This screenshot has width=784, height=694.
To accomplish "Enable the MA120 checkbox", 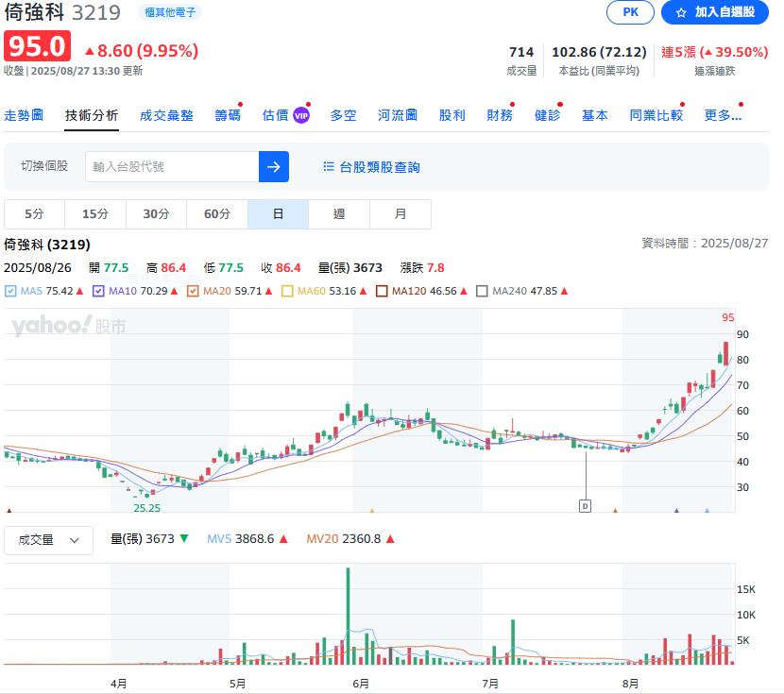I will point(382,291).
